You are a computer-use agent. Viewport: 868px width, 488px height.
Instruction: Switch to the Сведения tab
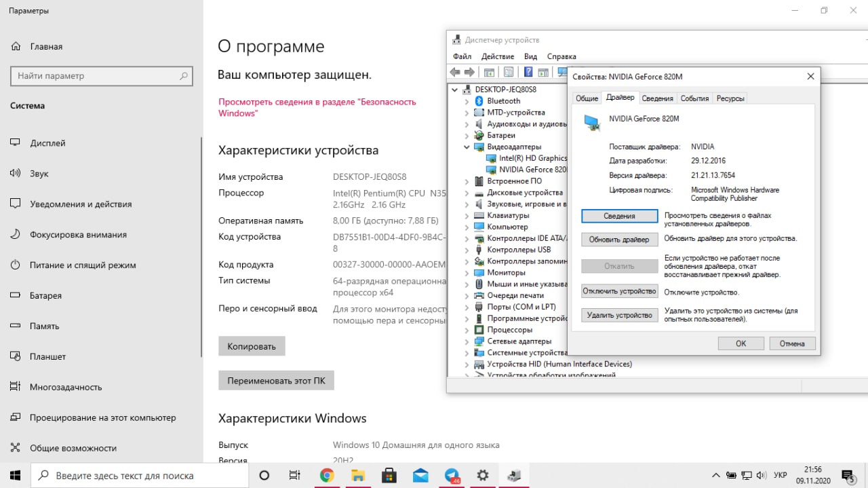coord(658,98)
